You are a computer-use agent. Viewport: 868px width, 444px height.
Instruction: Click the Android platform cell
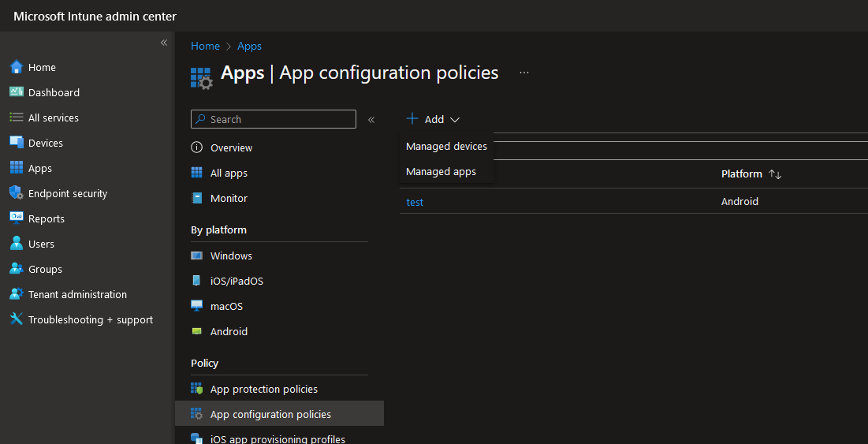coord(739,202)
